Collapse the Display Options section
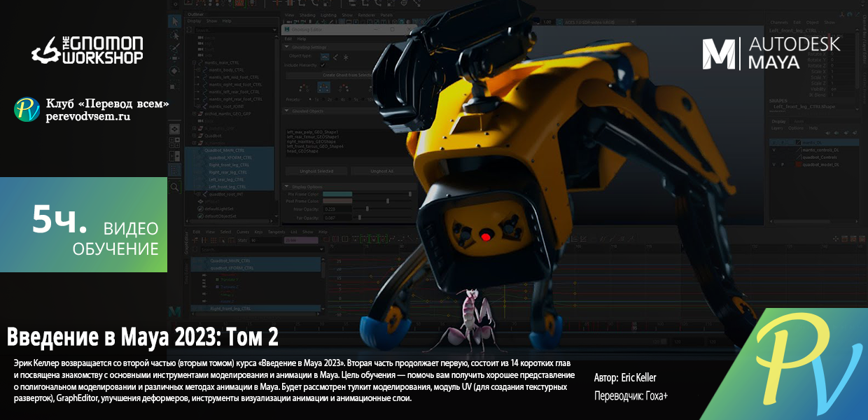The image size is (868, 420). point(286,187)
